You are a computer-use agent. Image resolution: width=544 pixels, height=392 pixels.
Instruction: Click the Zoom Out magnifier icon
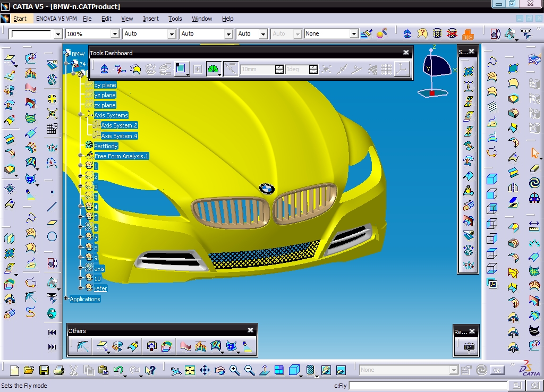click(250, 371)
